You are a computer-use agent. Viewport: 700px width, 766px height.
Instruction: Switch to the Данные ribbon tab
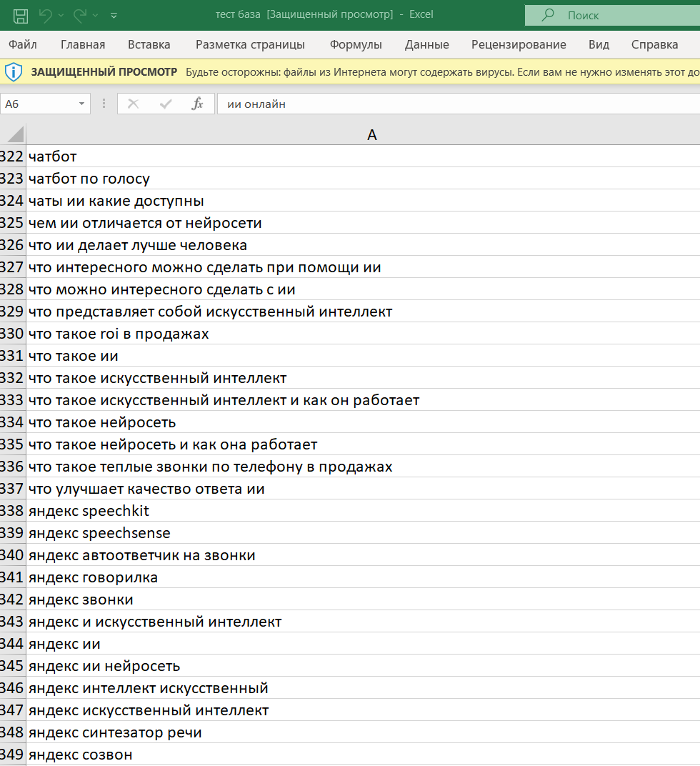click(x=427, y=44)
